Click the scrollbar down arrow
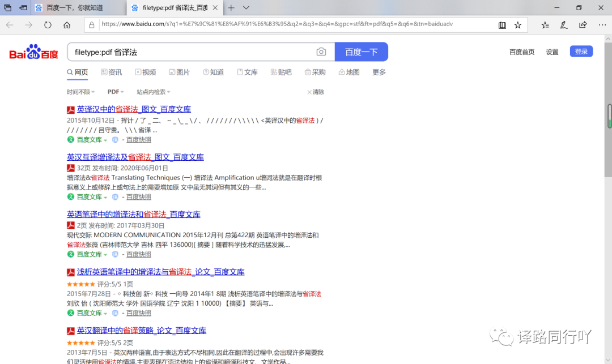The image size is (612, 364). point(608,361)
